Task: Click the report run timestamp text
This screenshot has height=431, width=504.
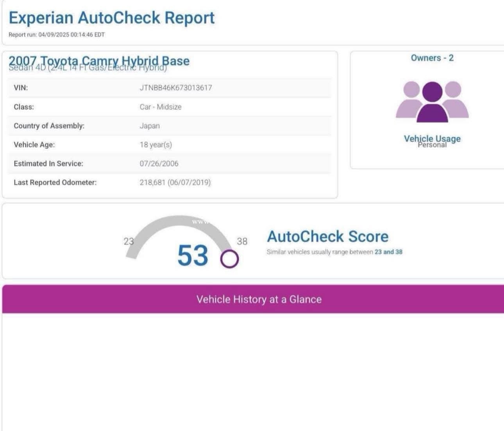Action: (57, 35)
